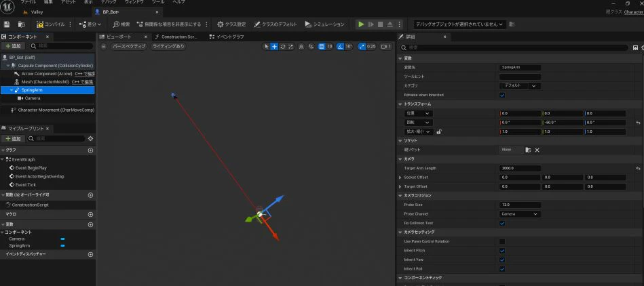Open the 検索 find tool
644x286 pixels.
click(121, 24)
